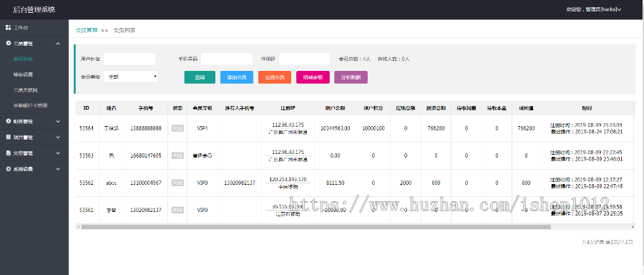
Task: Click the 账户余额 column header
Action: [335, 108]
